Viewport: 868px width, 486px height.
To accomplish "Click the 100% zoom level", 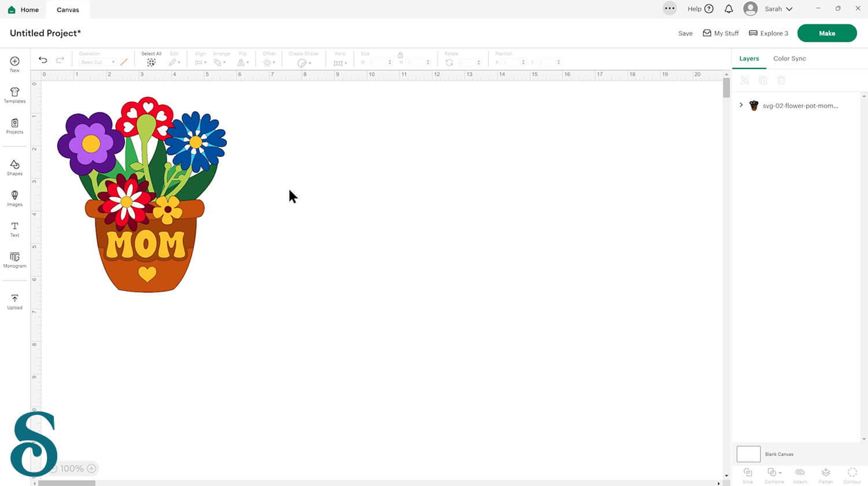I will pos(72,469).
